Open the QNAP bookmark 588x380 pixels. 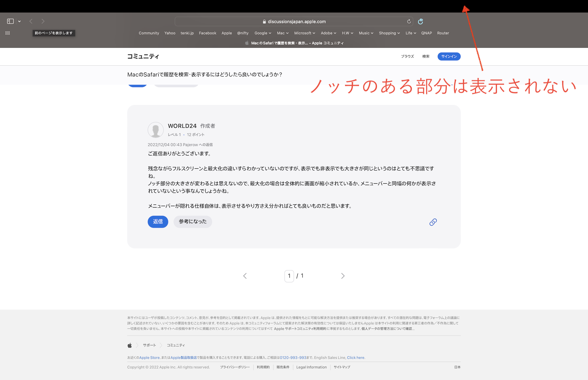tap(426, 33)
